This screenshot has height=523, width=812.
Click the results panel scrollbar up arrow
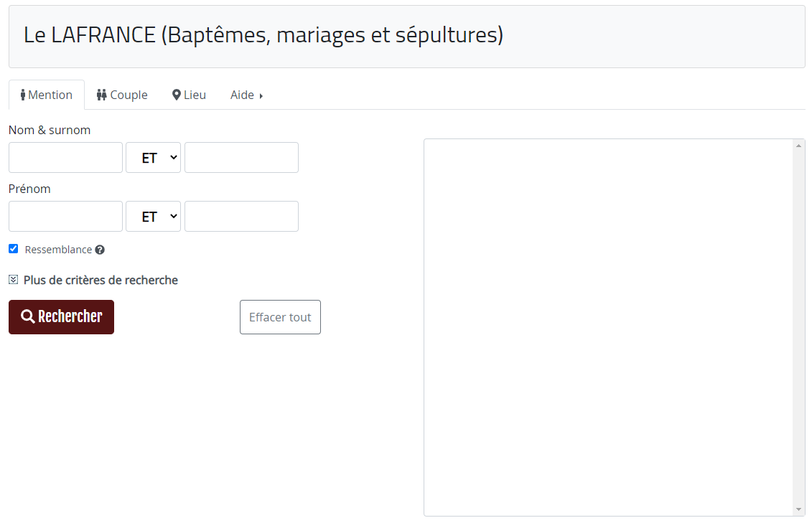798,146
